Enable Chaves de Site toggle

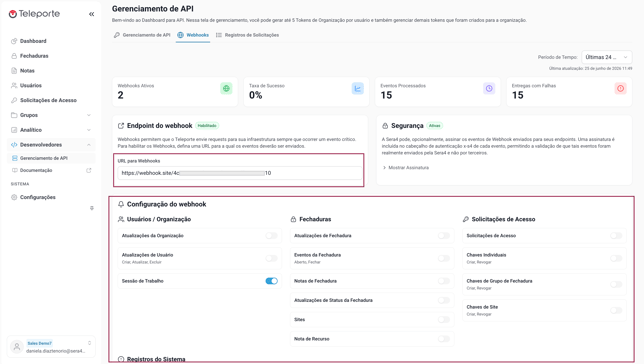(616, 310)
